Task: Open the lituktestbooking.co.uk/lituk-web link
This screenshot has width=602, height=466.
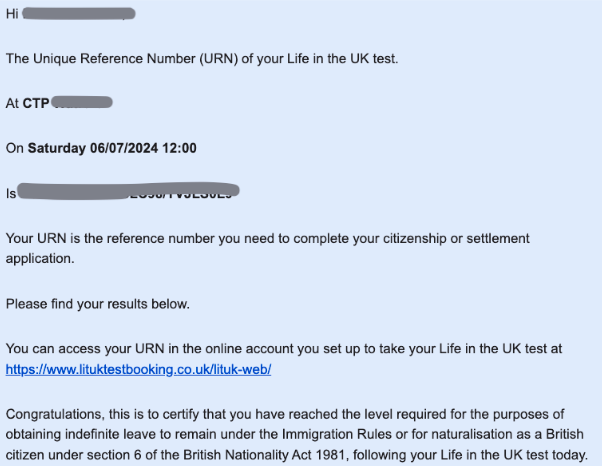Action: point(138,370)
